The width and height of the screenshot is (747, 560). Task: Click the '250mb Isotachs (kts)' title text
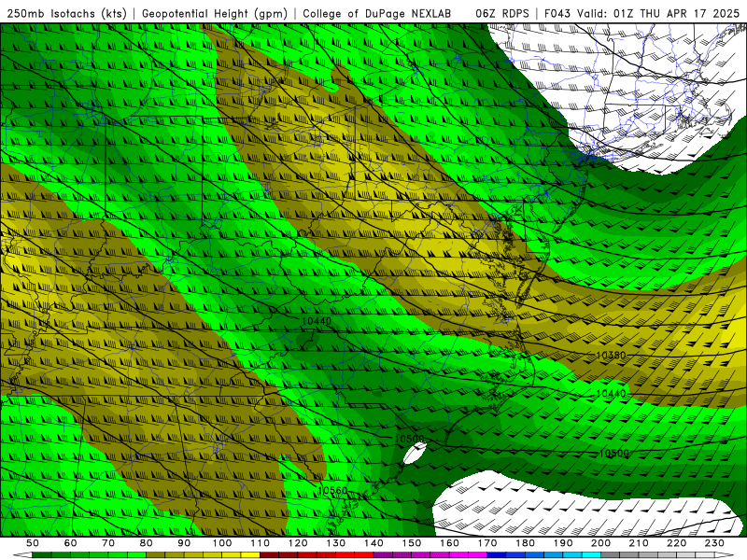click(67, 14)
